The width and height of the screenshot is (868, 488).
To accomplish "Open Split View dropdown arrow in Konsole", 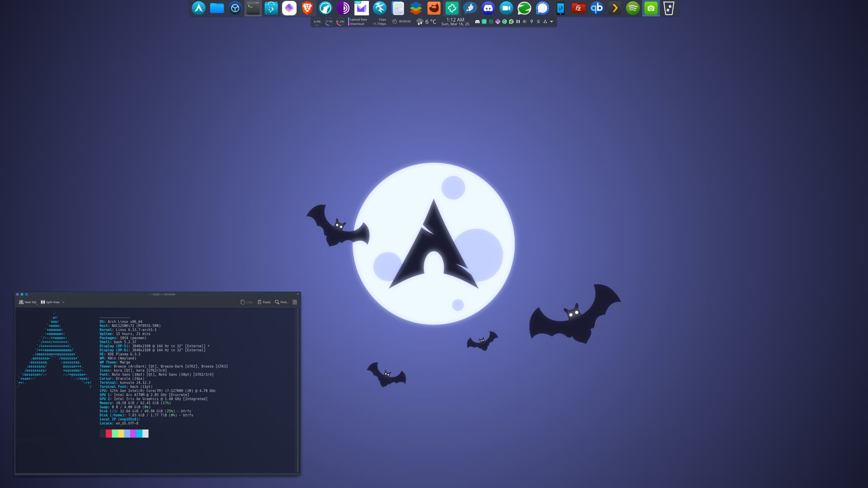I will pyautogui.click(x=63, y=302).
